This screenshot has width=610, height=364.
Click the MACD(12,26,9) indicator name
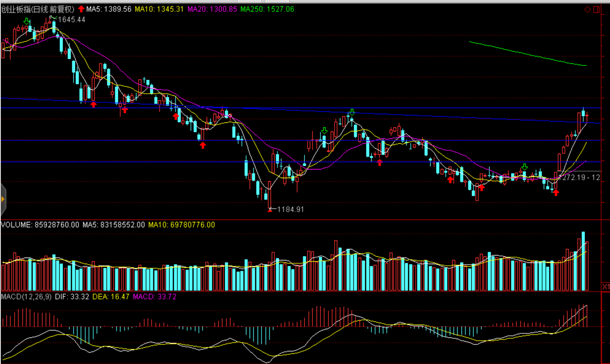coord(26,296)
